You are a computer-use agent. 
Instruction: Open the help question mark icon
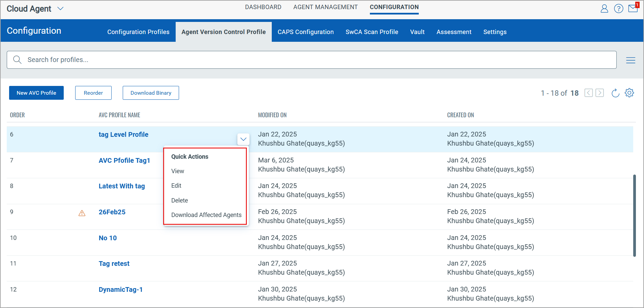click(618, 8)
